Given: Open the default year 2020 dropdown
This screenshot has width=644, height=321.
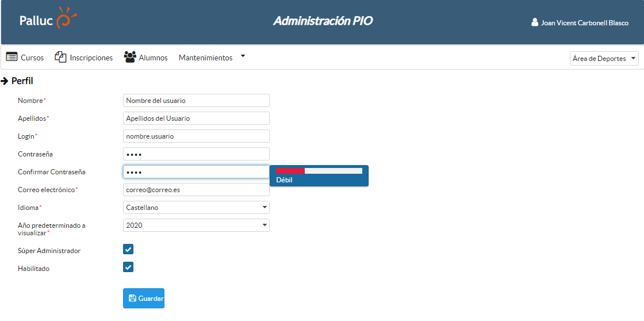Looking at the screenshot, I should [x=196, y=225].
